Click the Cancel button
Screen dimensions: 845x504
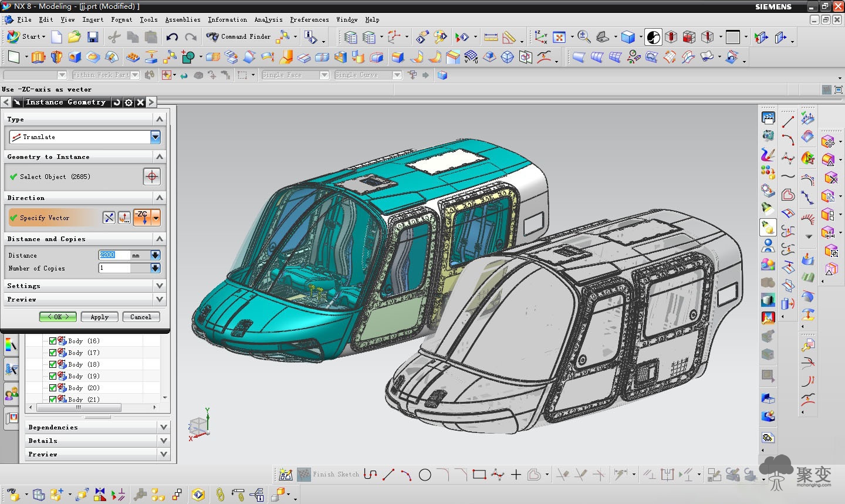point(141,317)
